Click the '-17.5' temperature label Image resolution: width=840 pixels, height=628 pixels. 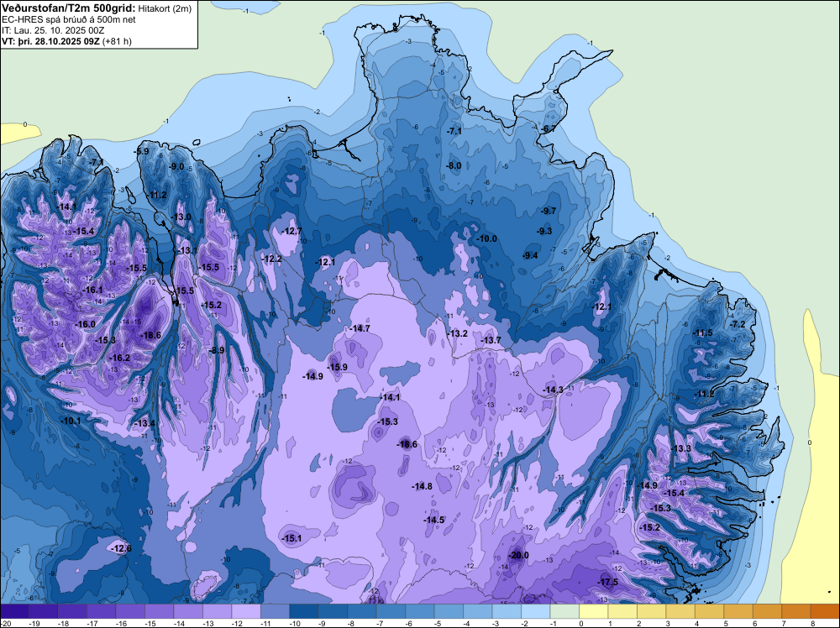(x=608, y=582)
